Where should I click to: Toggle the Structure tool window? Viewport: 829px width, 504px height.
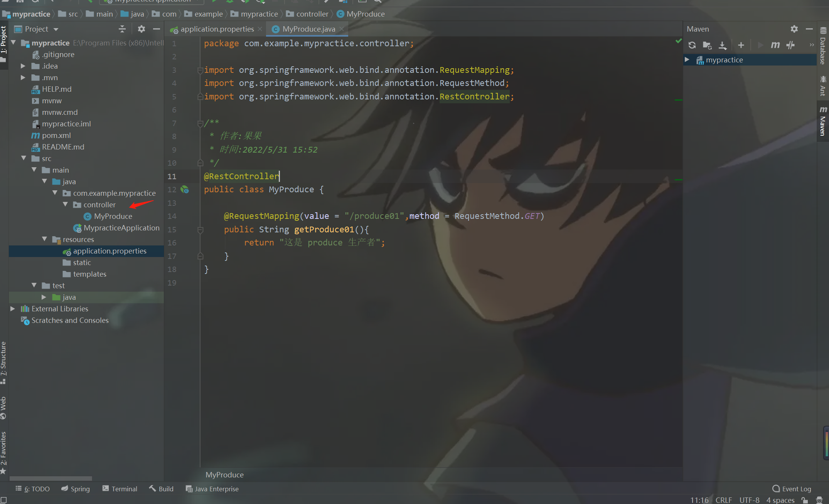3,362
